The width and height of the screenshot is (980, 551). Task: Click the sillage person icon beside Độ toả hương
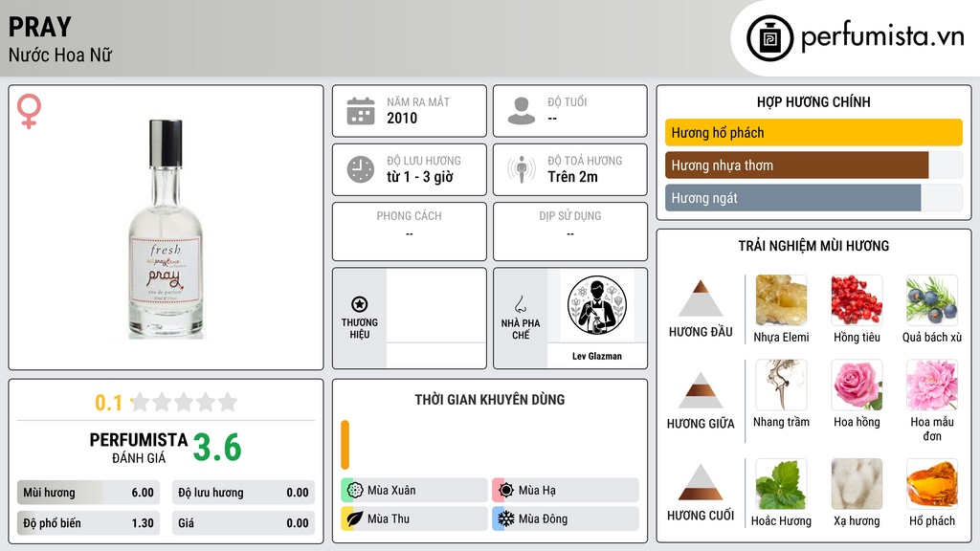pyautogui.click(x=522, y=169)
